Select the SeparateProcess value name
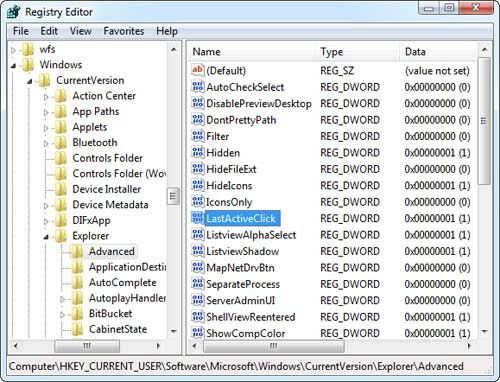500x382 pixels. (x=243, y=284)
